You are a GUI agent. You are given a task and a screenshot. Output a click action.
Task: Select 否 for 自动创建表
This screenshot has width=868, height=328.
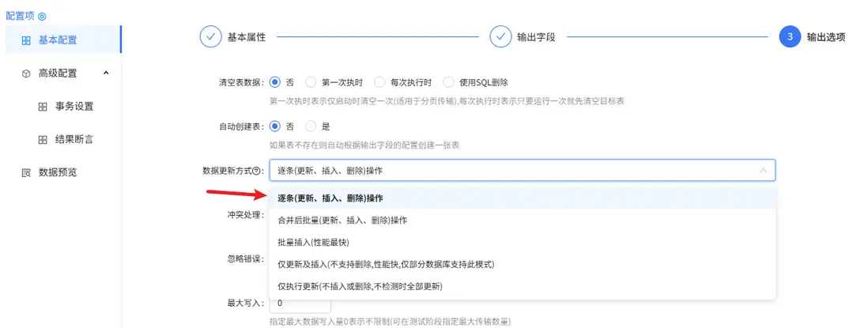coord(274,126)
